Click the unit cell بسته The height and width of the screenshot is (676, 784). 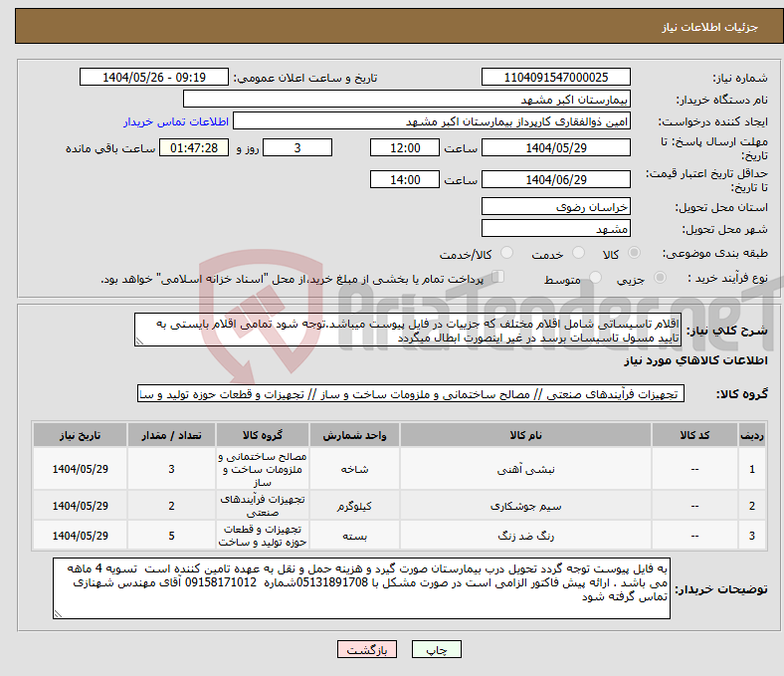[x=354, y=536]
